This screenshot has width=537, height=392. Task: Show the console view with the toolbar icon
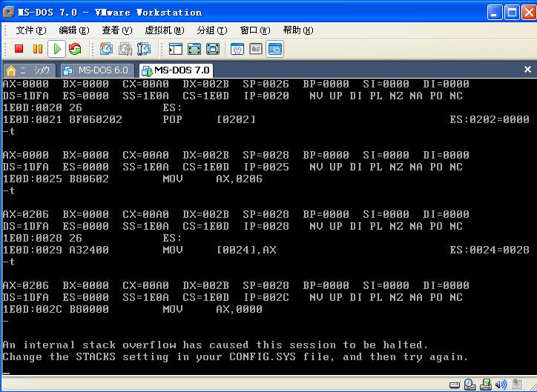point(274,49)
